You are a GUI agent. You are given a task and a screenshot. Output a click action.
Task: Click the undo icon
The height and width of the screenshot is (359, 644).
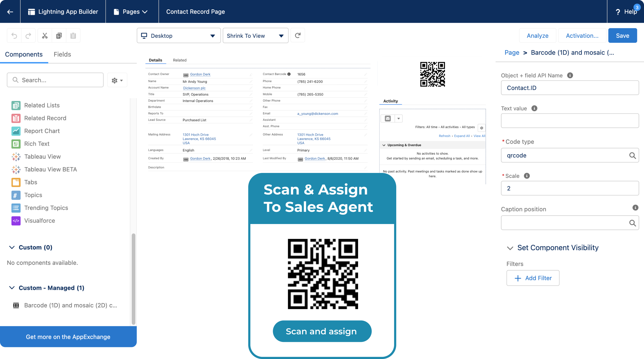coord(14,36)
